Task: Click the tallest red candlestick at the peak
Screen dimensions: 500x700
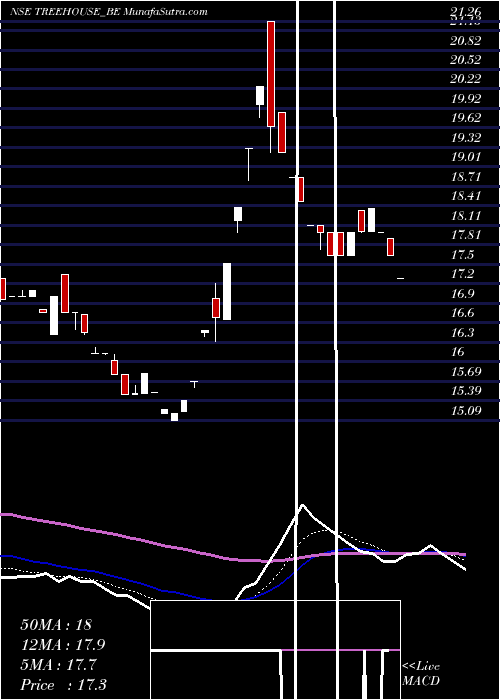Action: 271,74
